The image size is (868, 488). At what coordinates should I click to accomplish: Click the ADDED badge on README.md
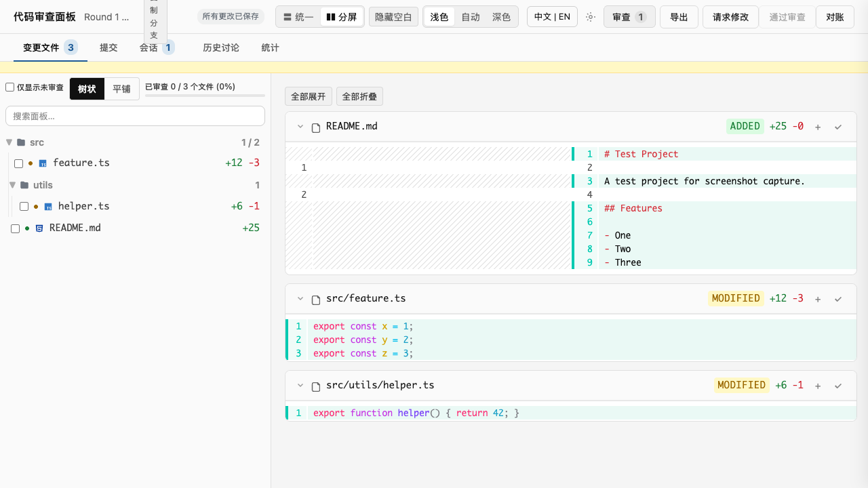pyautogui.click(x=745, y=126)
